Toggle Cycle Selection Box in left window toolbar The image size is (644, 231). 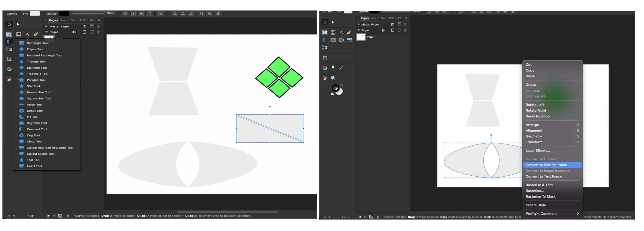(x=160, y=13)
